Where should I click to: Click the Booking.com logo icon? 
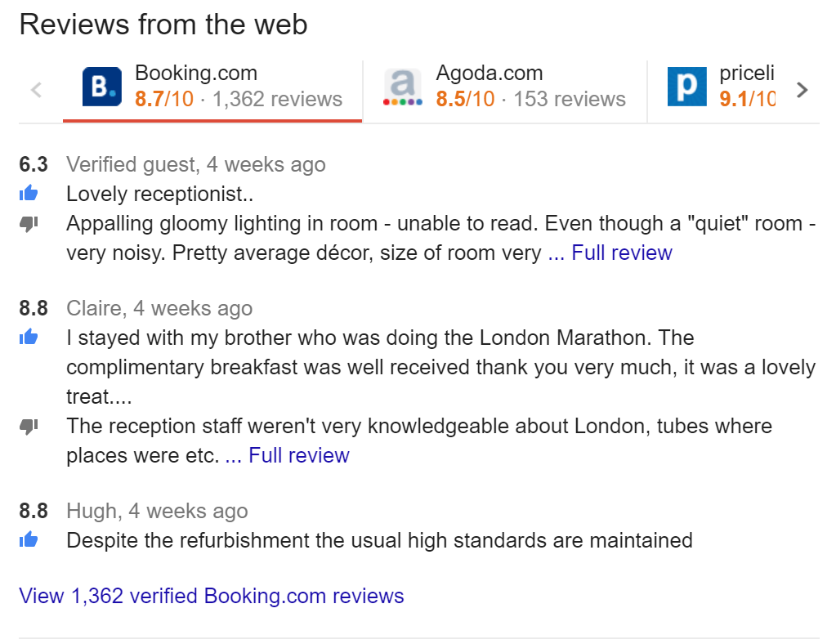pyautogui.click(x=102, y=87)
